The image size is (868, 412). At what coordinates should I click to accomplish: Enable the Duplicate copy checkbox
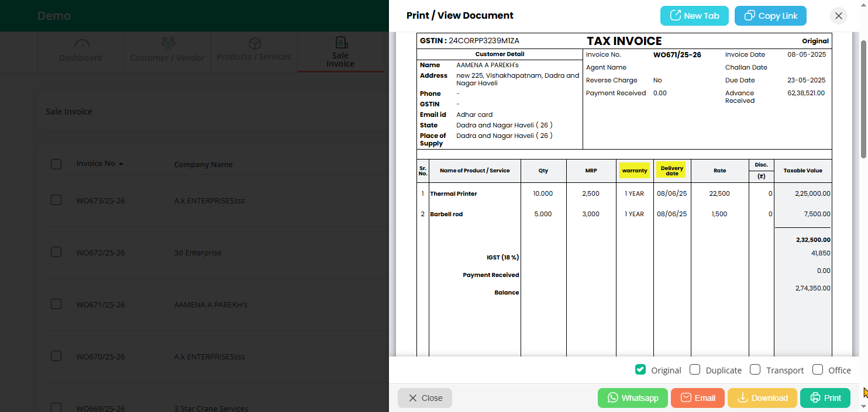click(695, 369)
